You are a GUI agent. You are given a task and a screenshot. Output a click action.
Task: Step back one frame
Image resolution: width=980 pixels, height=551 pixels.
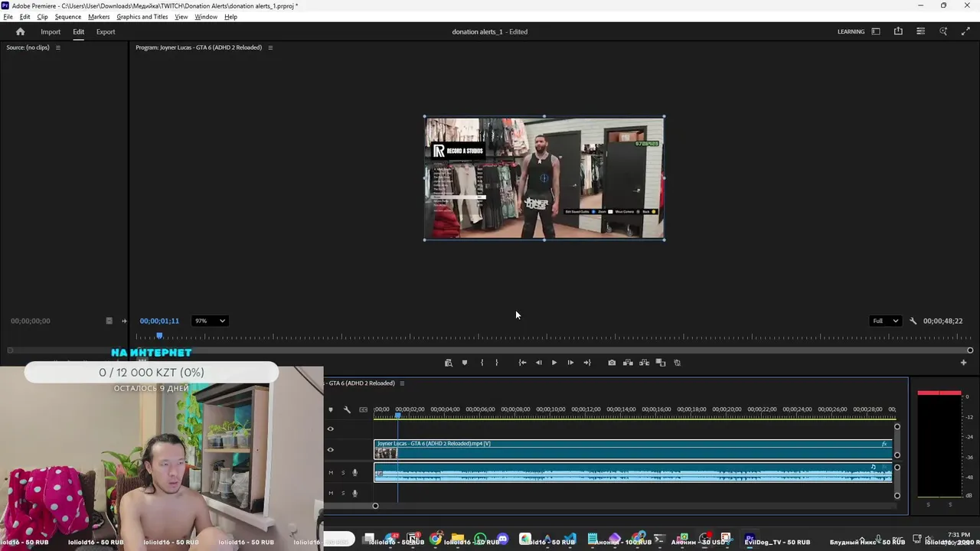point(538,363)
